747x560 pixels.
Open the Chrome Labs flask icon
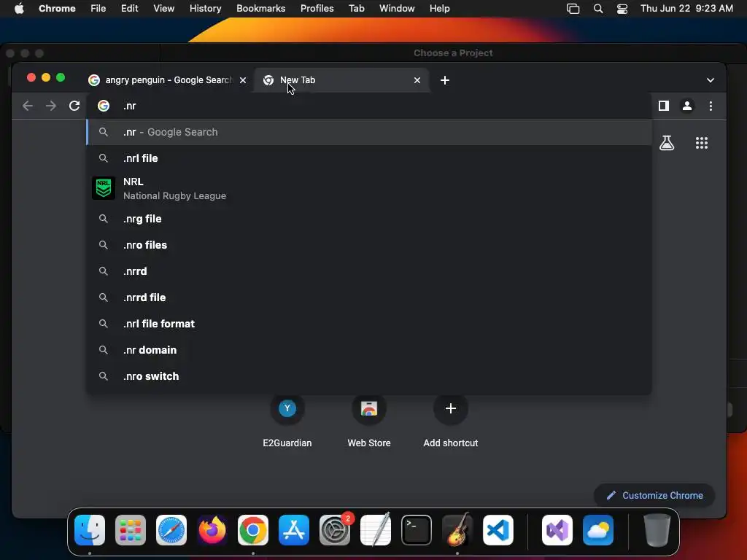pyautogui.click(x=667, y=142)
